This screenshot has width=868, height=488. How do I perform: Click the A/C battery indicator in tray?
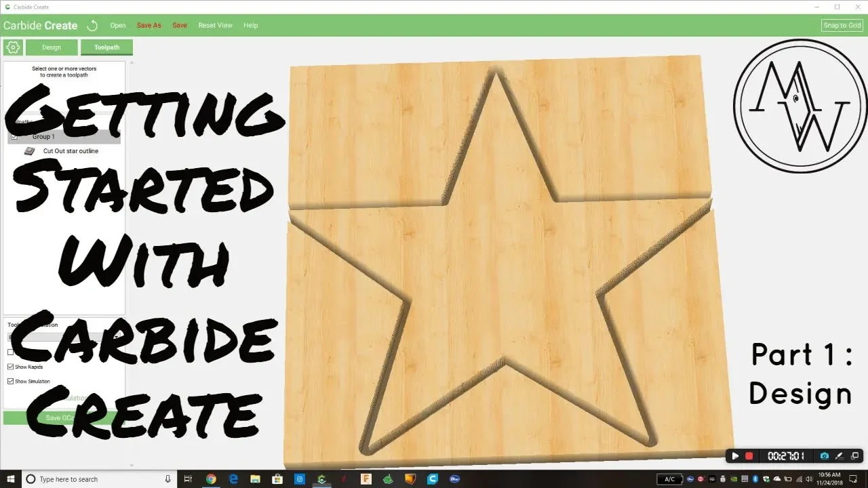669,479
